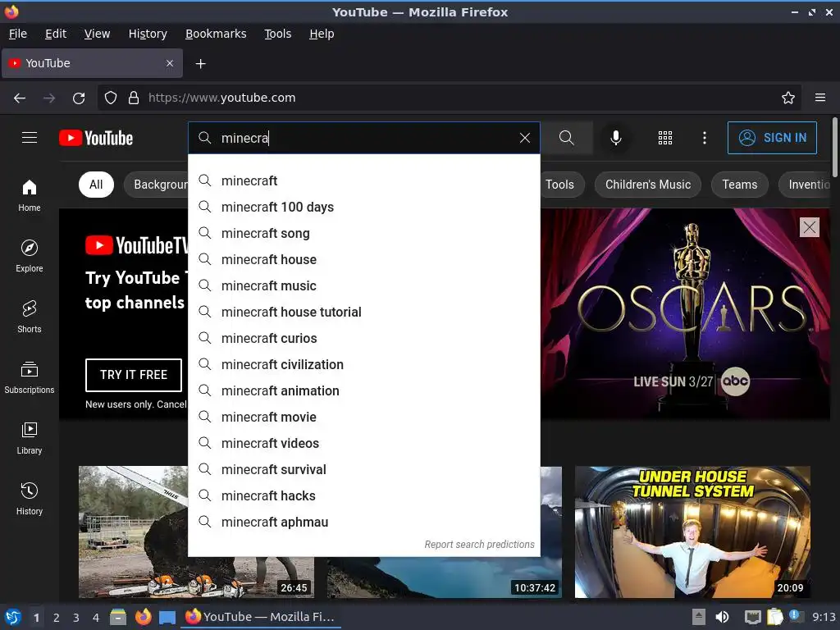The height and width of the screenshot is (630, 840).
Task: Select the 'Teams' filter chip
Action: click(739, 185)
